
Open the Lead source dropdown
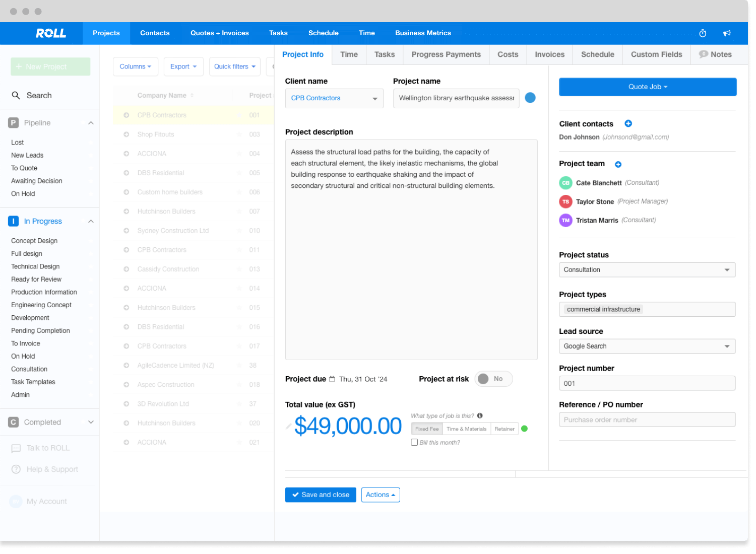[x=647, y=346]
